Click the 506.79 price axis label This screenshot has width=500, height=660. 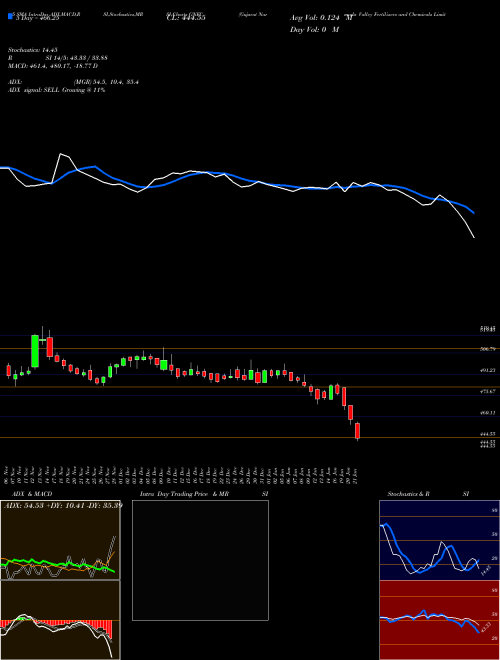click(x=487, y=349)
